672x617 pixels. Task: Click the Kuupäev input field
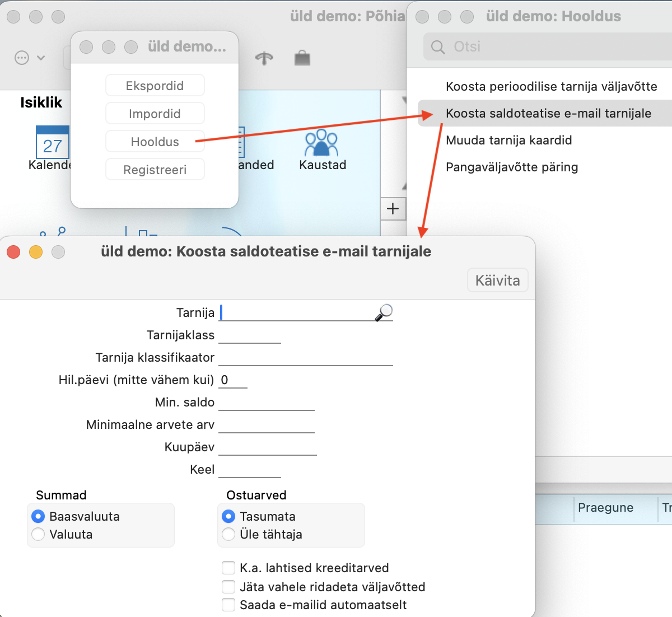(x=267, y=447)
